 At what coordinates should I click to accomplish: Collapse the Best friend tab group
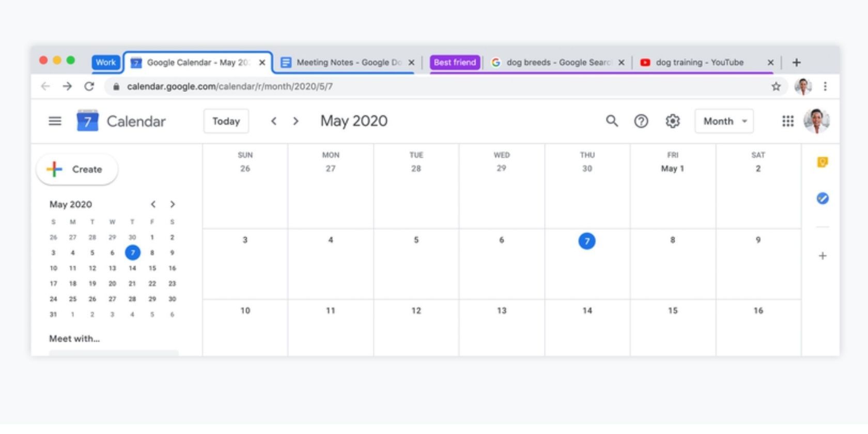(455, 63)
